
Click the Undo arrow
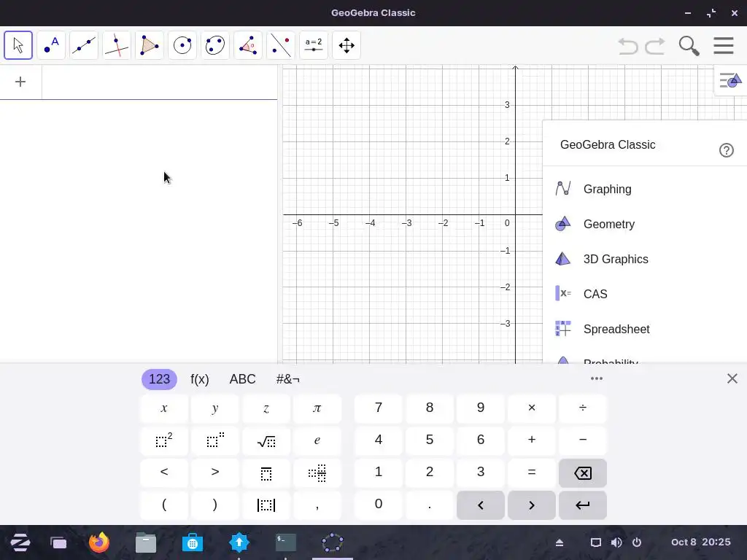(628, 46)
